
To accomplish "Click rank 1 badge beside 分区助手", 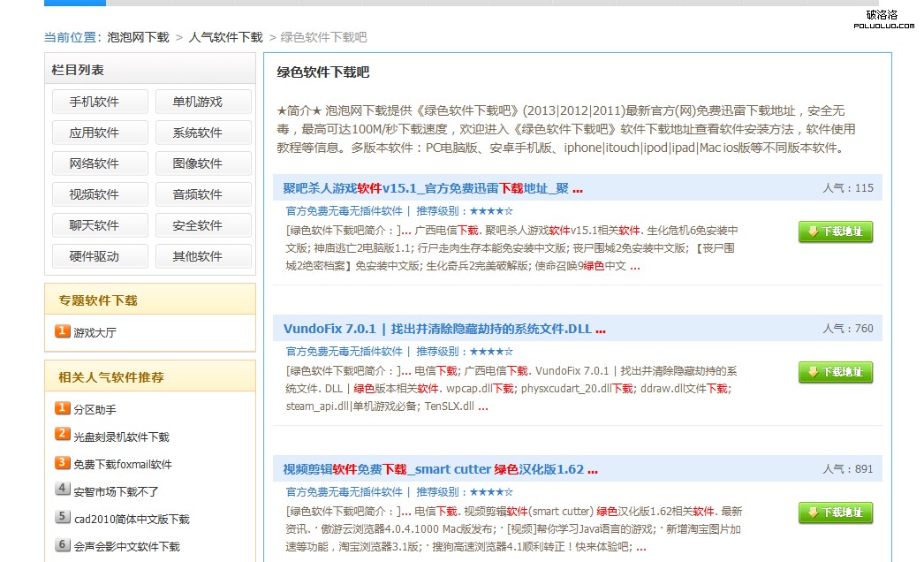I will pos(63,408).
